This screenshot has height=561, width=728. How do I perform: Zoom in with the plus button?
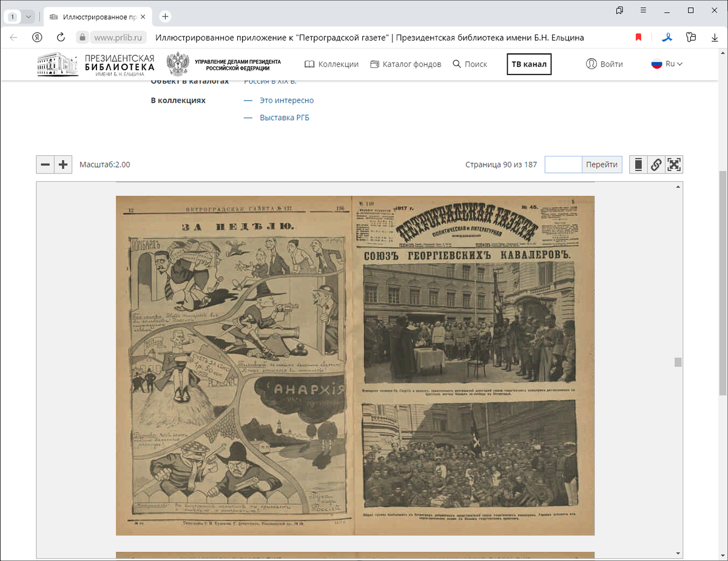pos(63,164)
